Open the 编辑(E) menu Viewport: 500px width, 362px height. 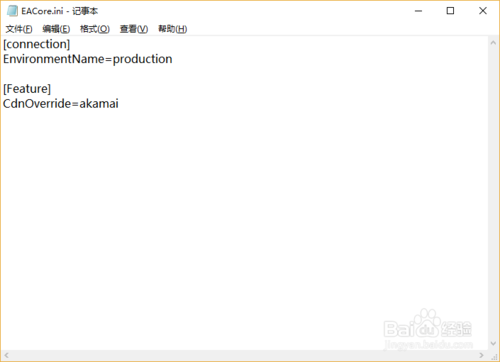[x=56, y=29]
